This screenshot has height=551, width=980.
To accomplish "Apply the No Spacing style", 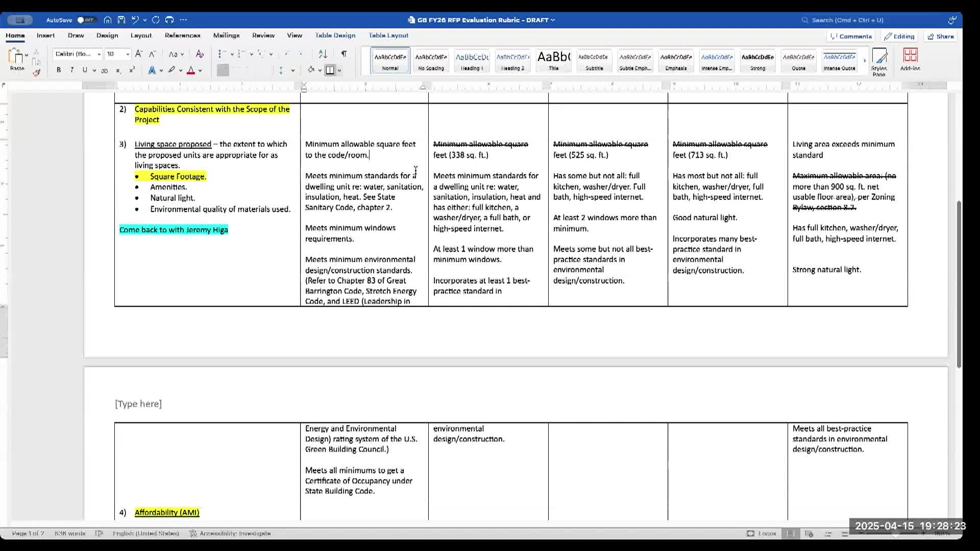I will coord(431,61).
